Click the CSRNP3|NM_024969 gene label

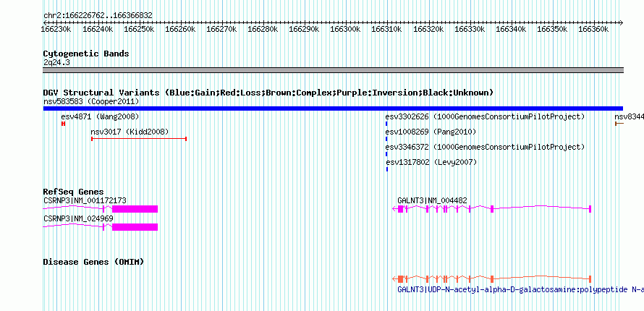coord(78,218)
